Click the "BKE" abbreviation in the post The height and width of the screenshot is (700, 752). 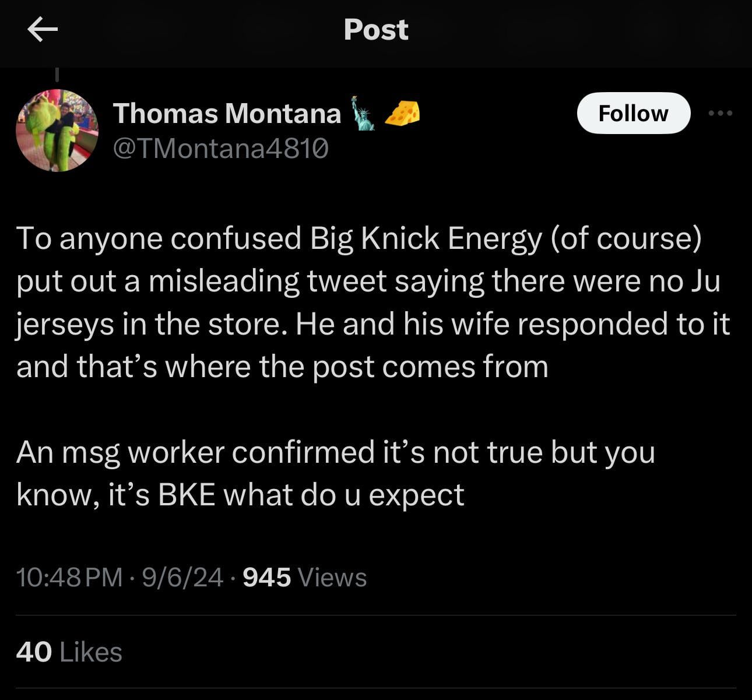(187, 495)
